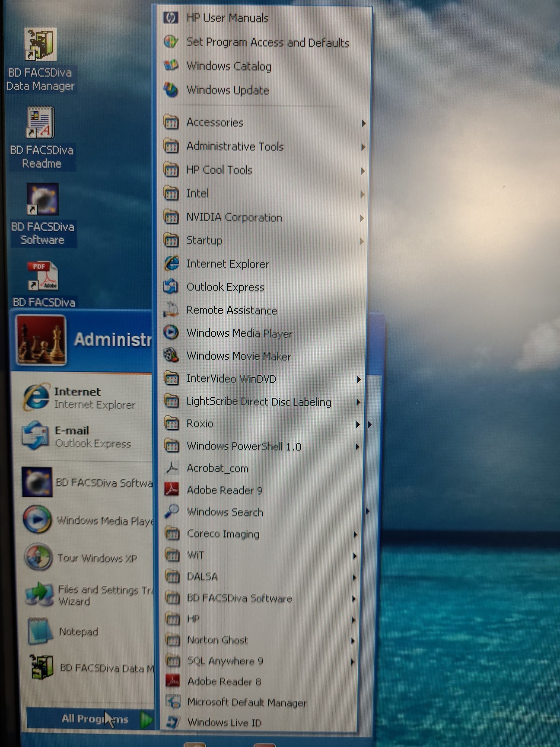Screen dimensions: 560x747
Task: Click Set Program Access and Defaults icon
Action: click(x=171, y=42)
